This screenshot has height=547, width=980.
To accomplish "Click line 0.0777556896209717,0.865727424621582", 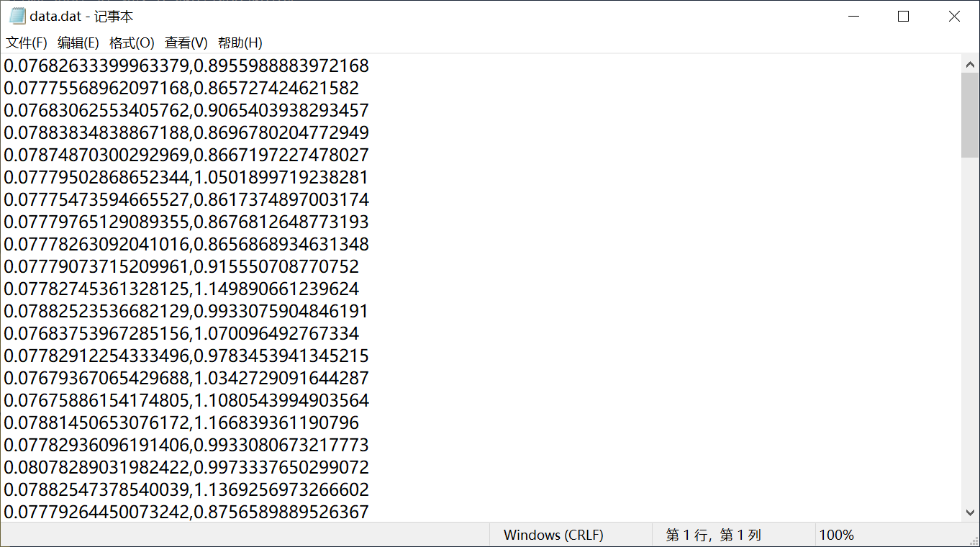I will click(x=181, y=89).
